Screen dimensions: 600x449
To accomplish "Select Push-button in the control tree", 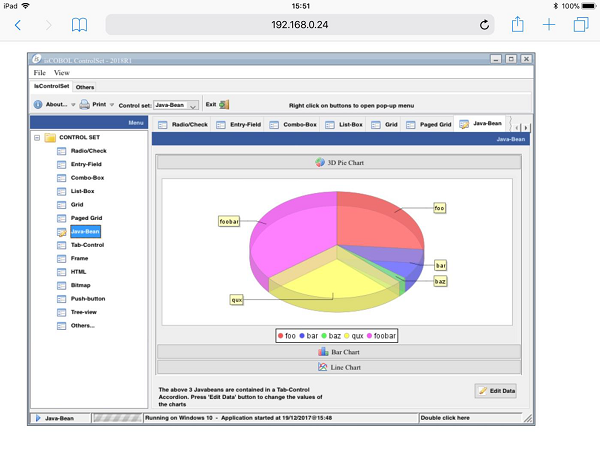I will [x=87, y=298].
